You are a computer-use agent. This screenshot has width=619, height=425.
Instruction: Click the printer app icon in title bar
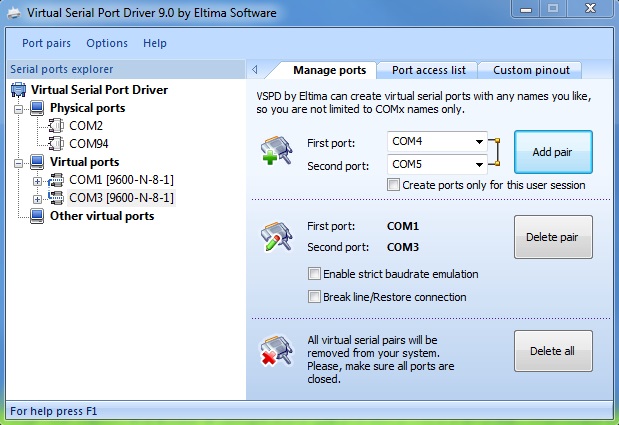click(14, 13)
